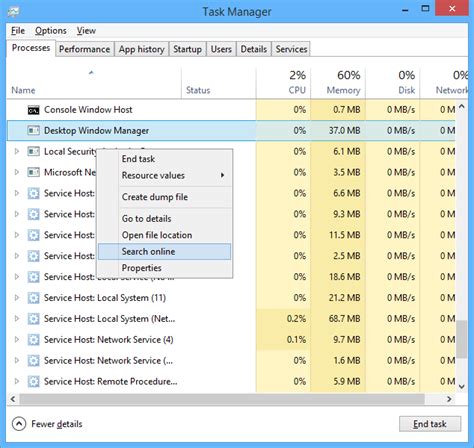Click the horizontal scrollbar thumb

pyautogui.click(x=222, y=399)
